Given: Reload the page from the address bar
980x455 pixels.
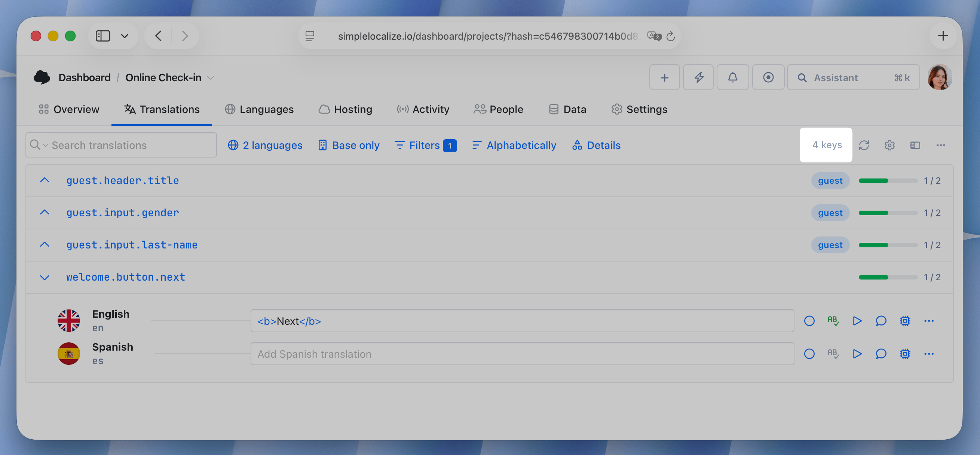Looking at the screenshot, I should point(671,36).
